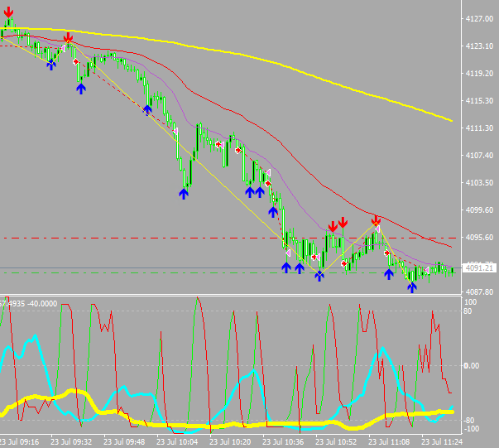Select the red sell arrow above the 4127 high
The height and width of the screenshot is (448, 499).
8,12
